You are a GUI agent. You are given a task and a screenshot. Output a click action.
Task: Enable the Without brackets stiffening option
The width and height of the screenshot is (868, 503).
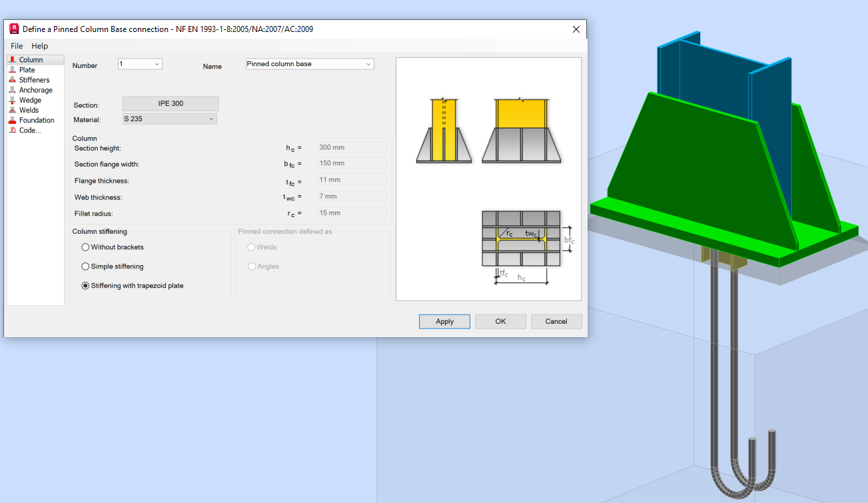click(x=85, y=247)
